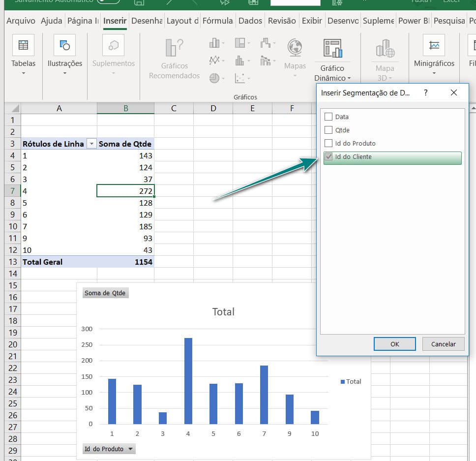The width and height of the screenshot is (476, 461).
Task: Click Cancelar in the segmentation dialog
Action: point(443,344)
